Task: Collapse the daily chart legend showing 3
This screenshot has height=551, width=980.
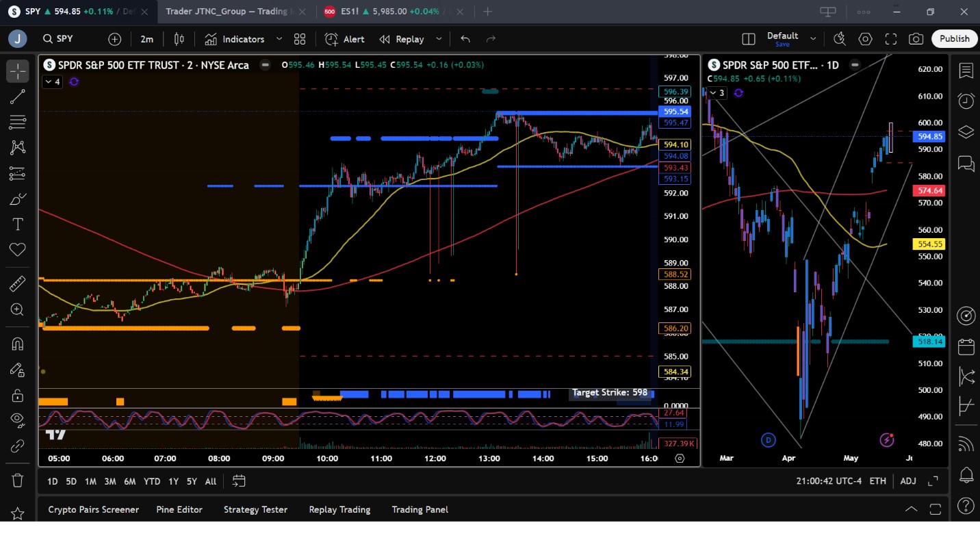Action: coord(717,93)
